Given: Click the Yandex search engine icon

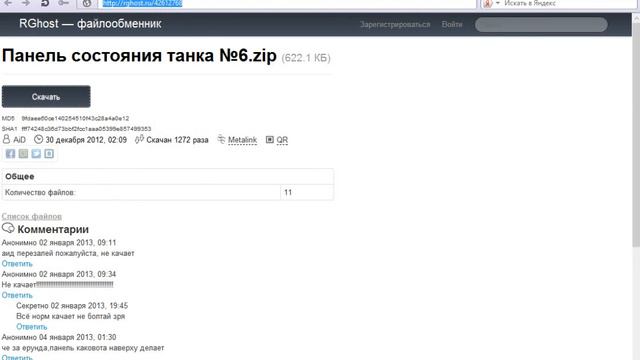Looking at the screenshot, I should coord(488,3).
